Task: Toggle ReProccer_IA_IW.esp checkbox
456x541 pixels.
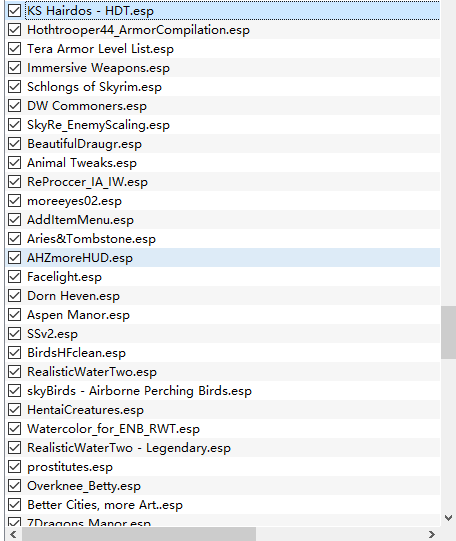Action: point(14,181)
